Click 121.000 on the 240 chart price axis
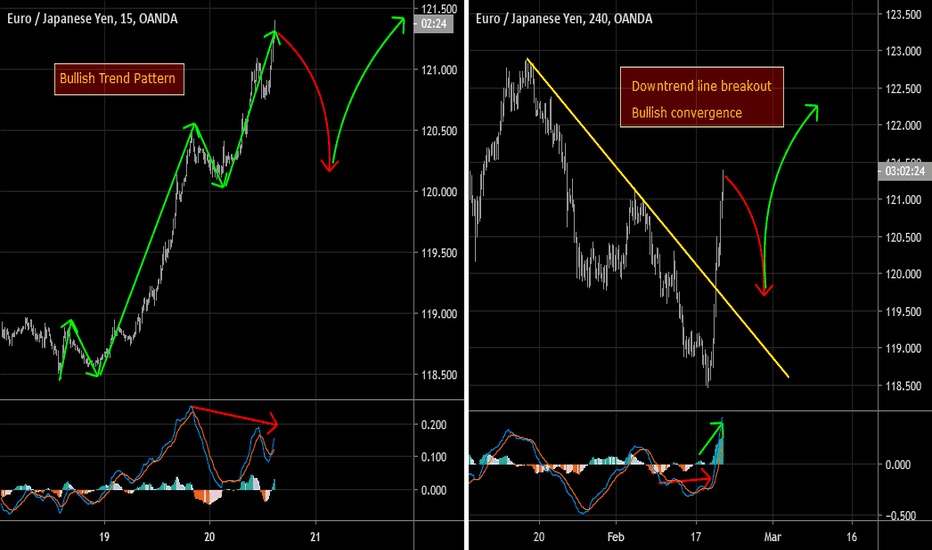This screenshot has width=932, height=550. (903, 200)
